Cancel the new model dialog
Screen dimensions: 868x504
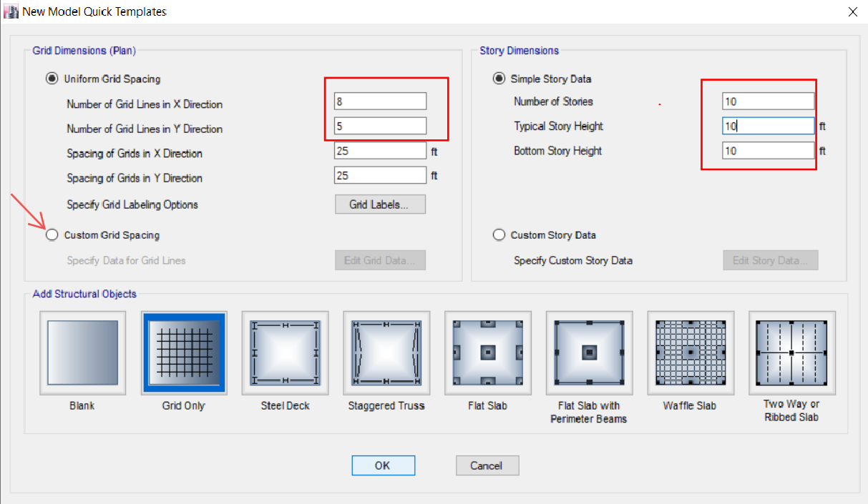tap(487, 465)
